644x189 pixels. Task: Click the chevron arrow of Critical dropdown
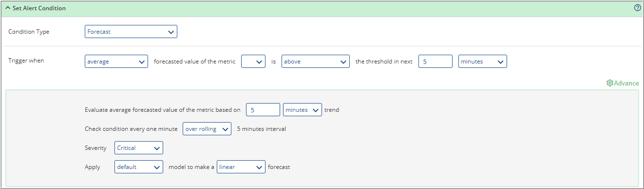[x=157, y=148]
